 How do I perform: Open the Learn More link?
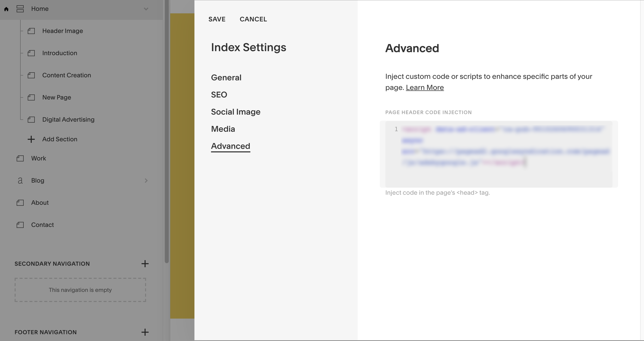pyautogui.click(x=425, y=88)
